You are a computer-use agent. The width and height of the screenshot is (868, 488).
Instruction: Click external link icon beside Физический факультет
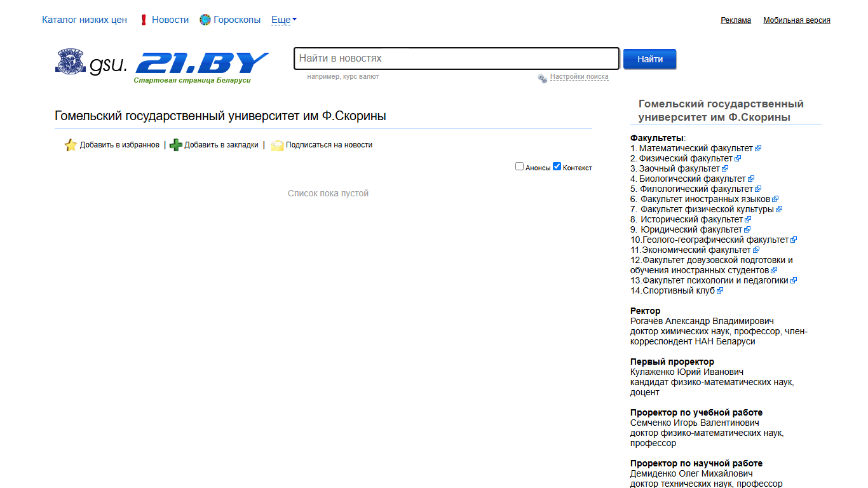click(x=738, y=158)
